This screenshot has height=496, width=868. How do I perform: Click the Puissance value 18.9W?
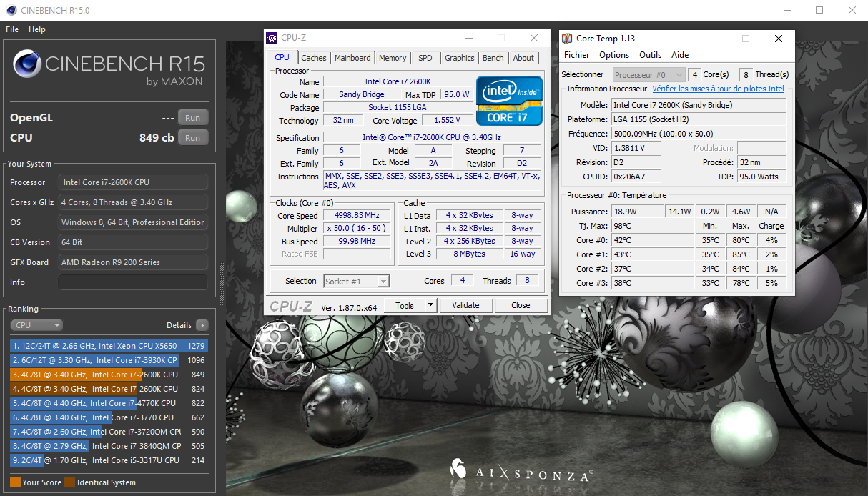pos(636,212)
